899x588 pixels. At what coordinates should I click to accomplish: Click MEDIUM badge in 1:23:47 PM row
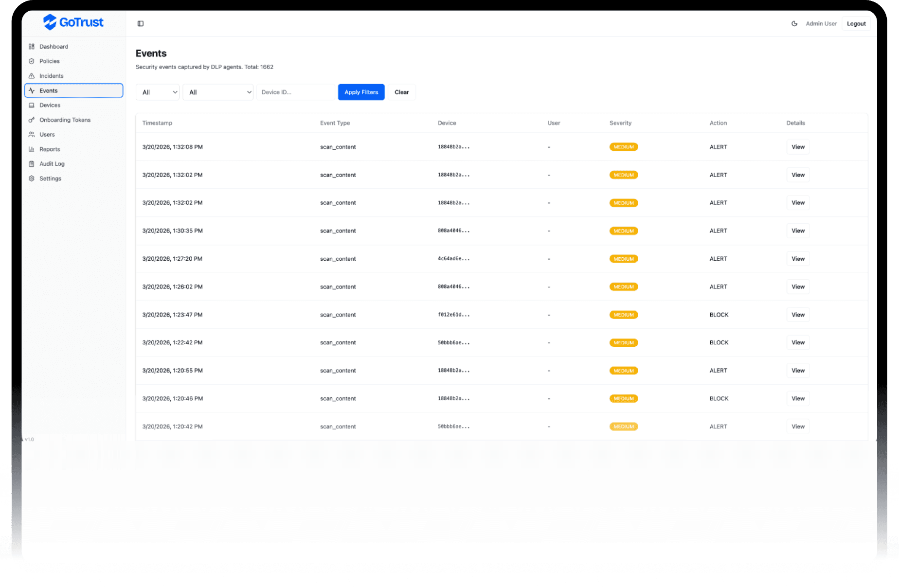tap(624, 315)
